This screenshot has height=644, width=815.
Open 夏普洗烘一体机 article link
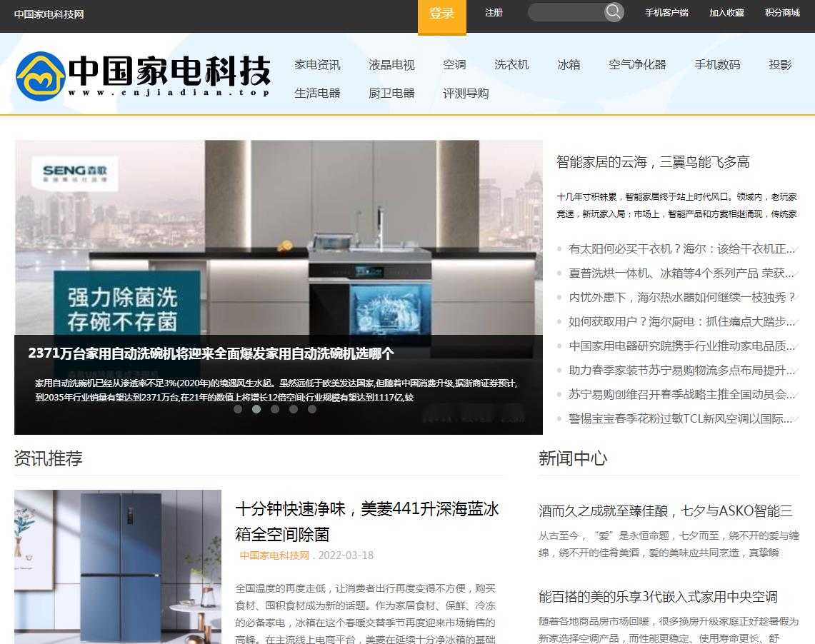click(x=681, y=273)
